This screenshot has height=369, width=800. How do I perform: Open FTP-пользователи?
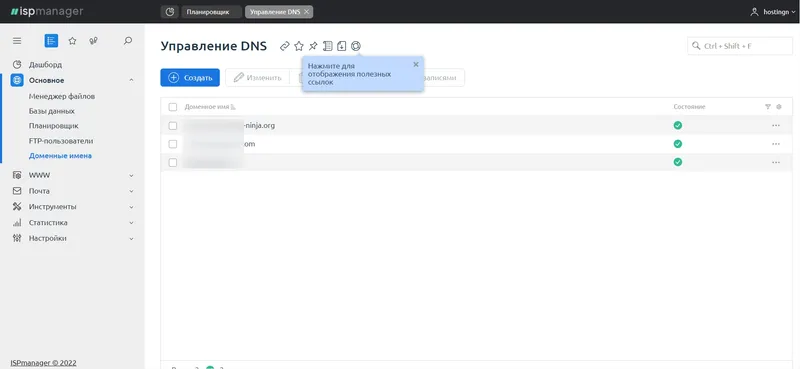[x=61, y=141]
